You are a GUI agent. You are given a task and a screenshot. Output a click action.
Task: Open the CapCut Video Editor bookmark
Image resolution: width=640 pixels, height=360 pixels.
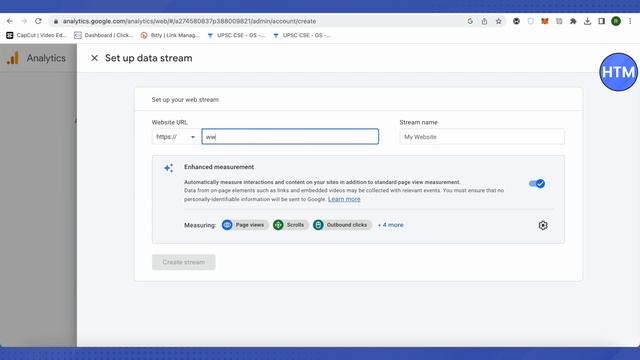pyautogui.click(x=36, y=36)
